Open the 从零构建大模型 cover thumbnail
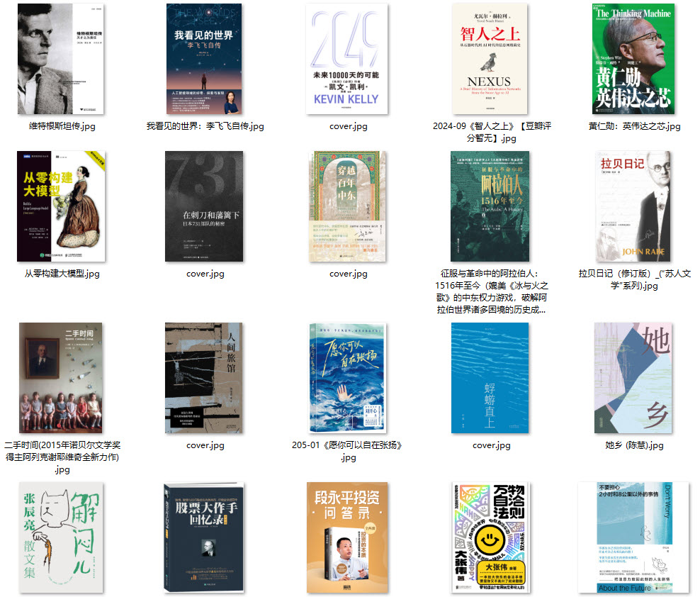Screen dimensions: 700x597 pyautogui.click(x=60, y=205)
